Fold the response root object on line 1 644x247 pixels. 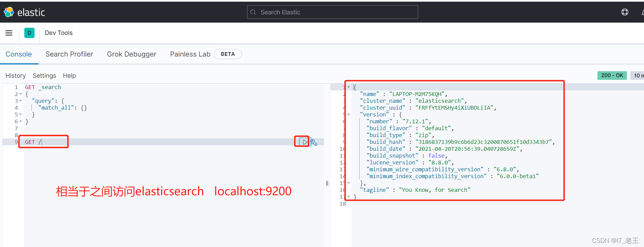click(x=349, y=87)
